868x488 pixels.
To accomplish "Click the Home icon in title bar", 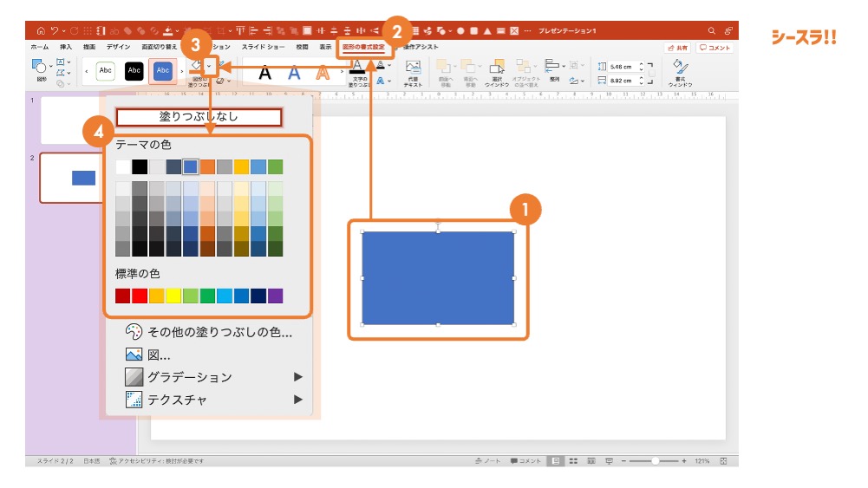I will click(x=41, y=31).
